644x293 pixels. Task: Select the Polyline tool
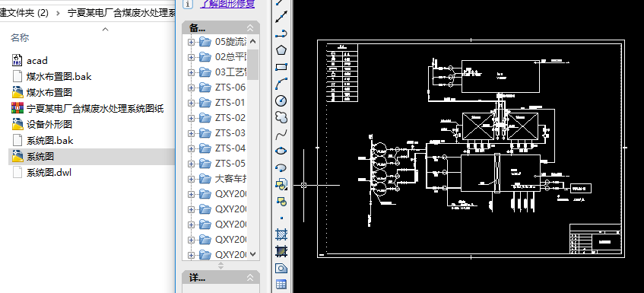(x=281, y=33)
